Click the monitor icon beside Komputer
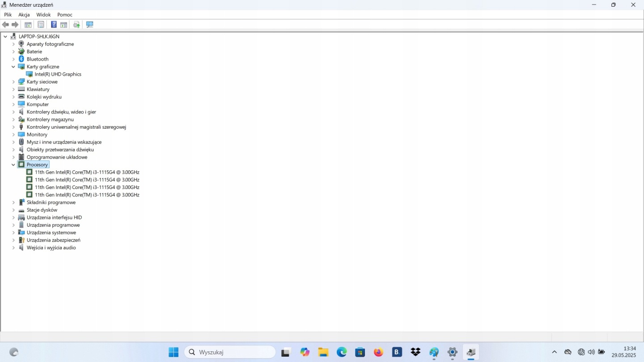The image size is (644, 362). tap(21, 104)
